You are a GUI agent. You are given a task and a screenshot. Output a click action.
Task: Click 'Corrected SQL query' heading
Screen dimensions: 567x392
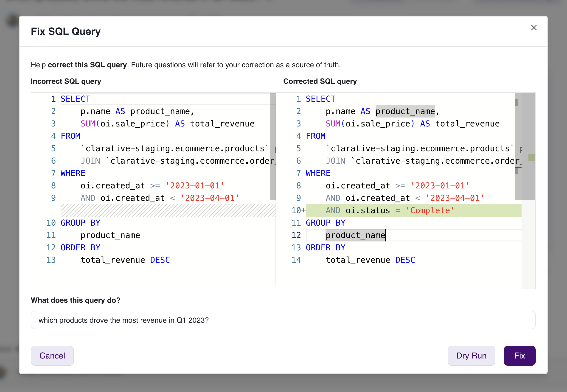coord(320,81)
